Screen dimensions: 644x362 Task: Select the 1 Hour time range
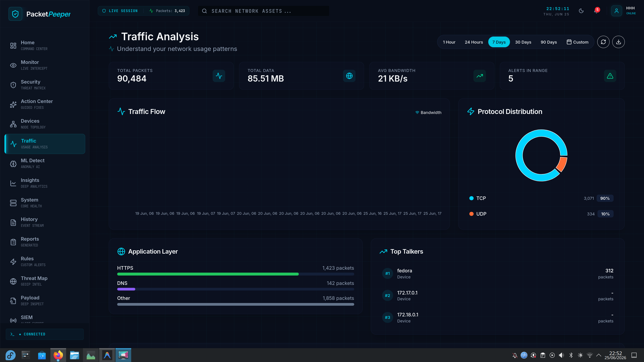[x=449, y=42]
